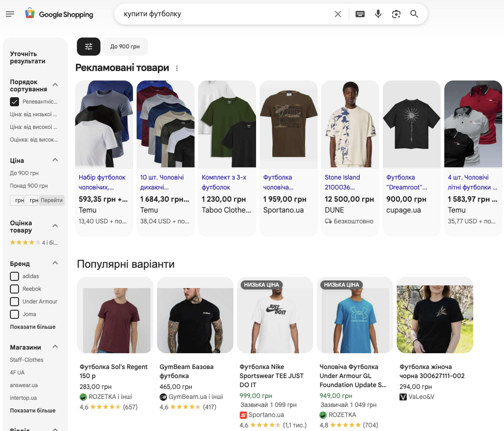Image resolution: width=504 pixels, height=431 pixels.
Task: Click star rating of GymBeam shirt
Action: 185,407
